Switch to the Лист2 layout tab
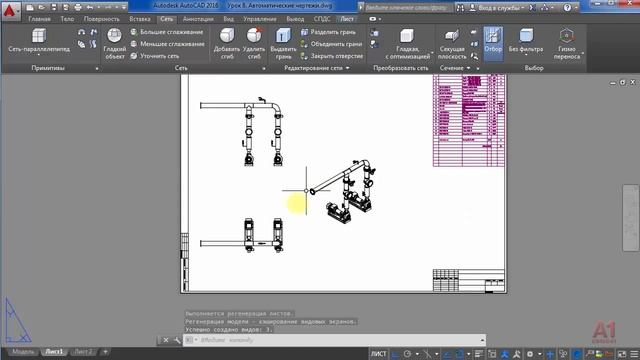640x360 pixels. 84,351
